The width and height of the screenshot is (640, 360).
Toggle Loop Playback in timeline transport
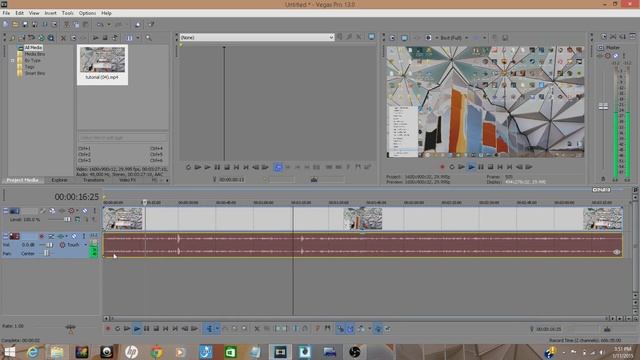click(117, 329)
